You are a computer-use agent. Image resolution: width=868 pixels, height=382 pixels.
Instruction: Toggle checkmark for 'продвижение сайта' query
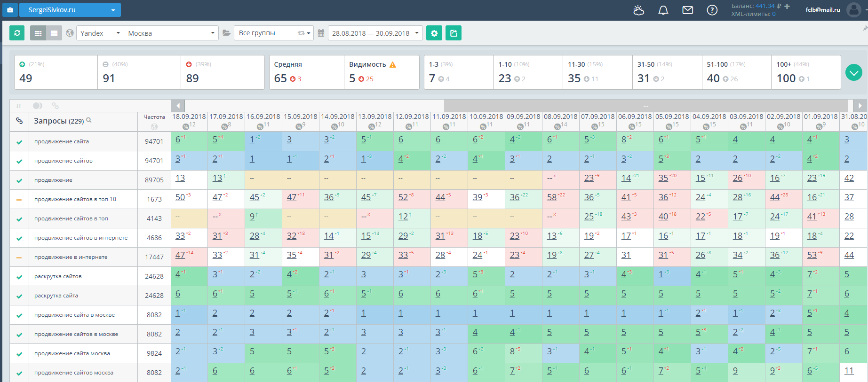click(19, 142)
